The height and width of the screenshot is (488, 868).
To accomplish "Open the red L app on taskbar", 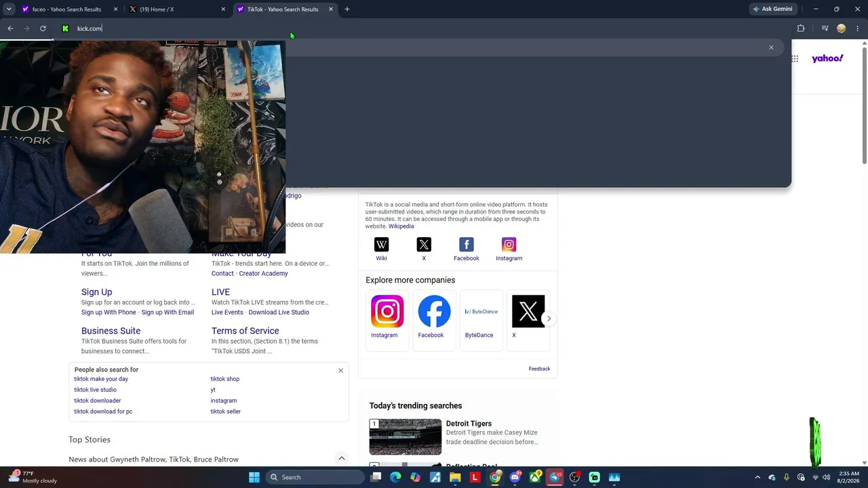I will tap(475, 477).
